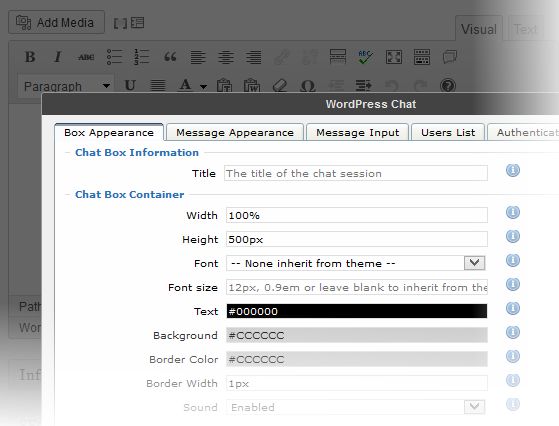The height and width of the screenshot is (426, 559).
Task: Paste from Word
Action: click(252, 86)
